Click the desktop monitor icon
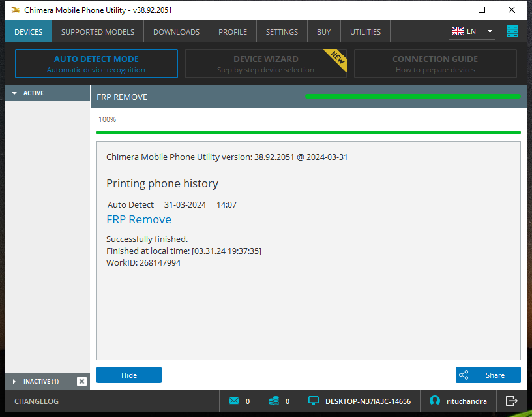The width and height of the screenshot is (532, 417). click(313, 401)
